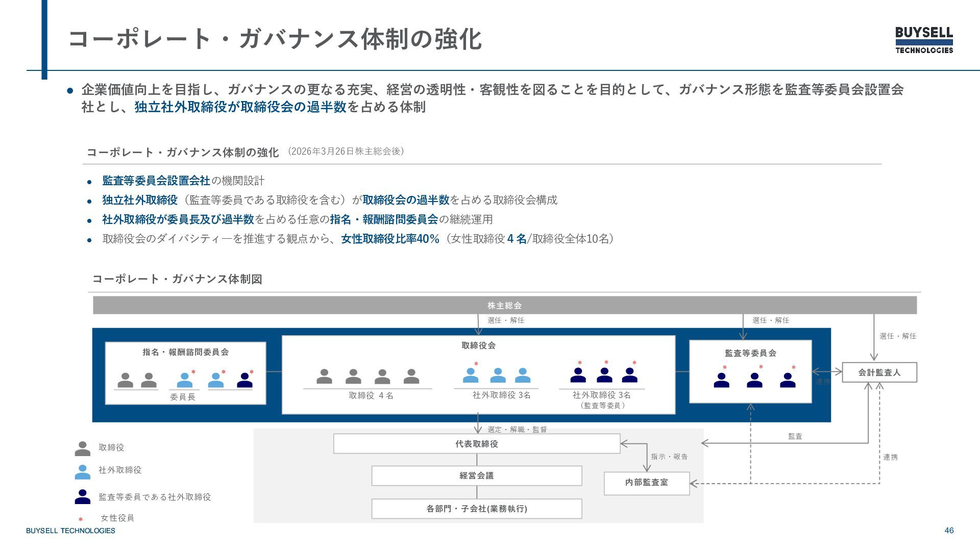Click the navy audit committee member legend icon
This screenshot has width=980, height=551.
pos(82,497)
